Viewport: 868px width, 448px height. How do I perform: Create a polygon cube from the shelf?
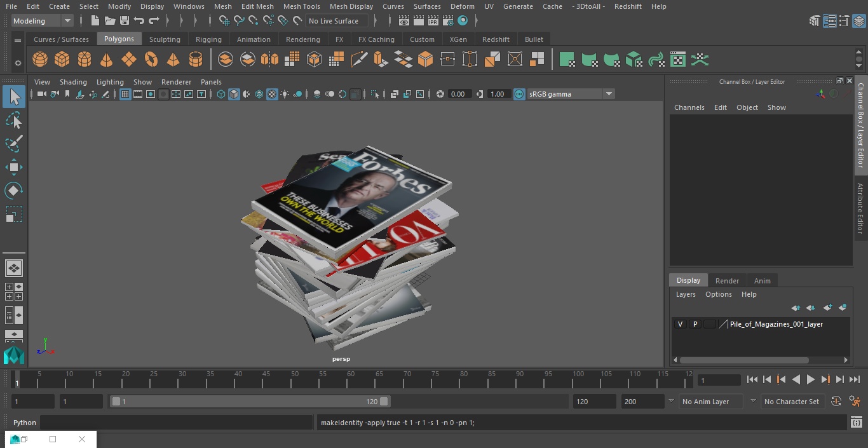[62, 60]
